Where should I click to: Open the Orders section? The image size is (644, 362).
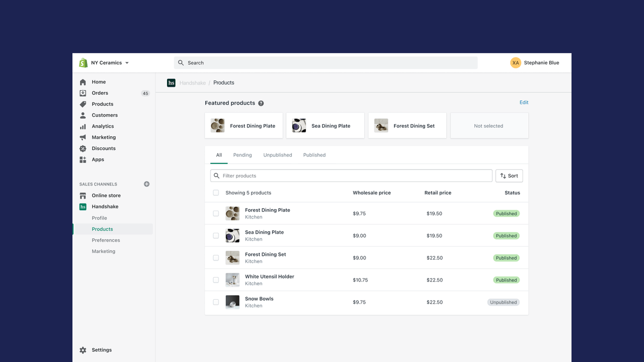[x=100, y=93]
